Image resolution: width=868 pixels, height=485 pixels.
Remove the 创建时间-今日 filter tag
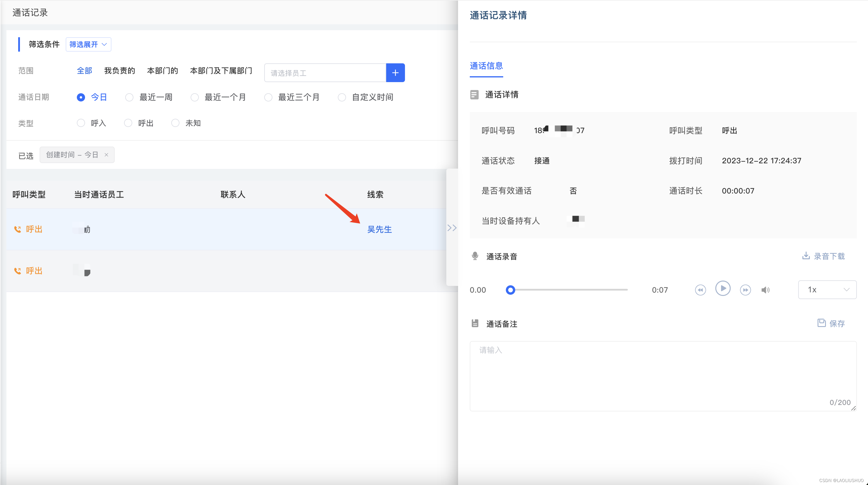click(106, 155)
